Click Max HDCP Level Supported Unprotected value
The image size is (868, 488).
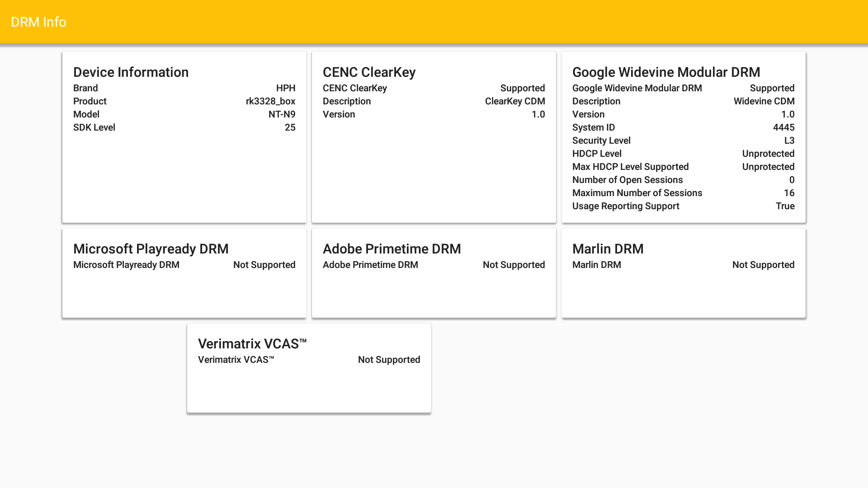[768, 167]
